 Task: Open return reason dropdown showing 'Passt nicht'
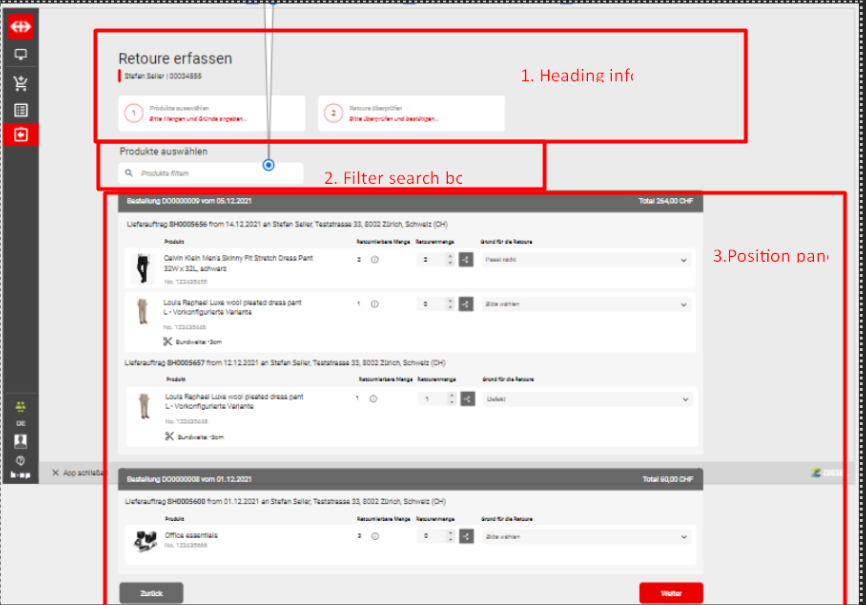pos(585,260)
